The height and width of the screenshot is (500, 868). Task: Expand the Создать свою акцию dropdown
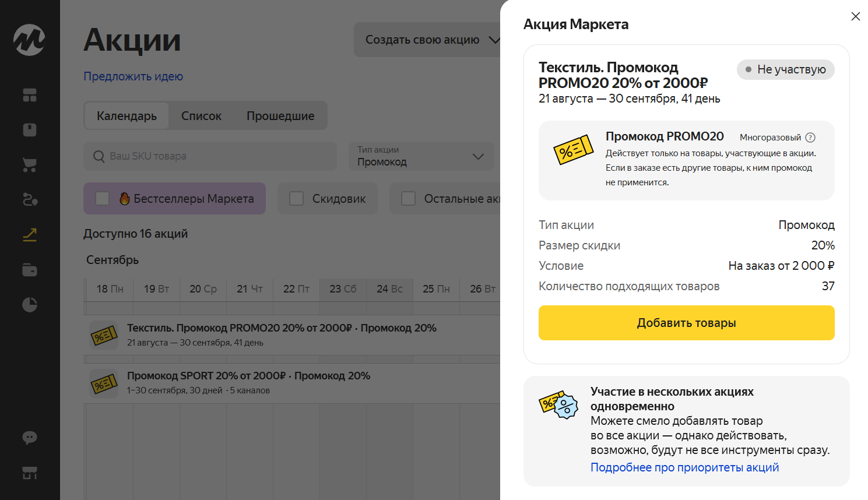[431, 40]
